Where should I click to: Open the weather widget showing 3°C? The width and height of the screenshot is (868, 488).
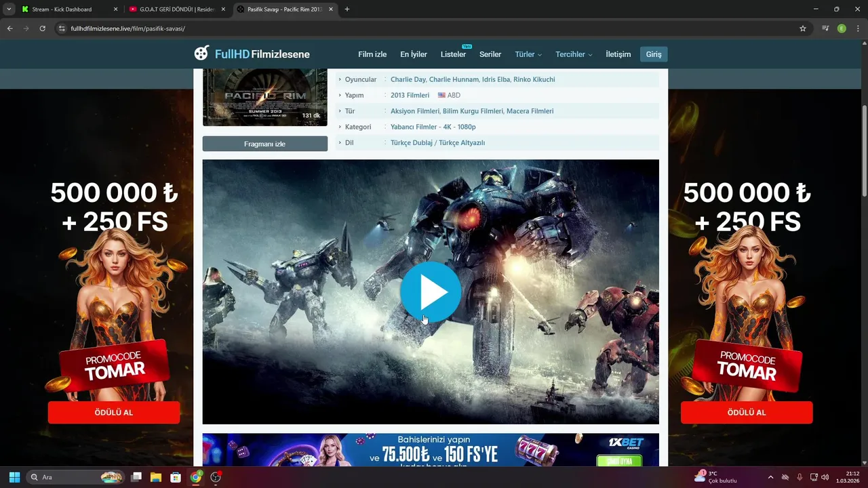pos(715,477)
